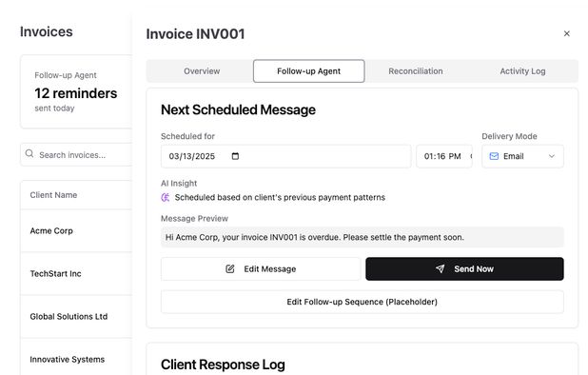
Task: Click Edit Follow-up Sequence (Placeholder) button
Action: [362, 302]
